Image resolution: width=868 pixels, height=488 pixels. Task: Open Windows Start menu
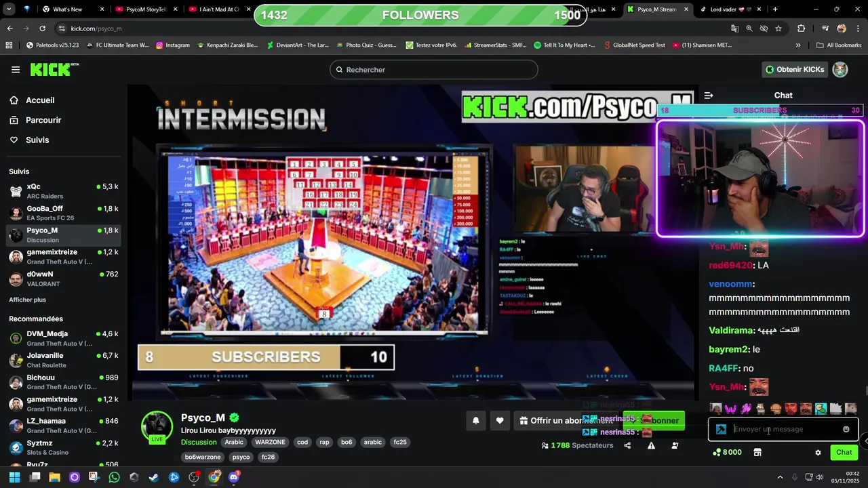click(14, 477)
